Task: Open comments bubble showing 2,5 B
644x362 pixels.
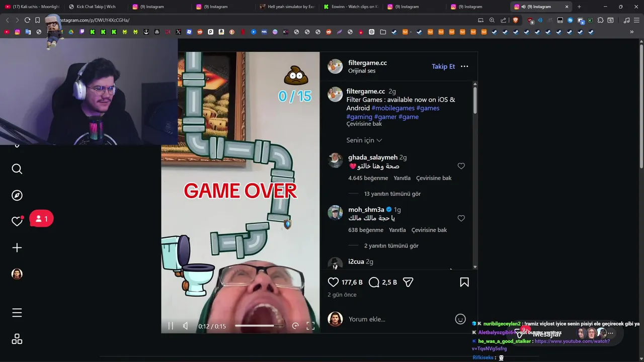Action: pos(374,283)
